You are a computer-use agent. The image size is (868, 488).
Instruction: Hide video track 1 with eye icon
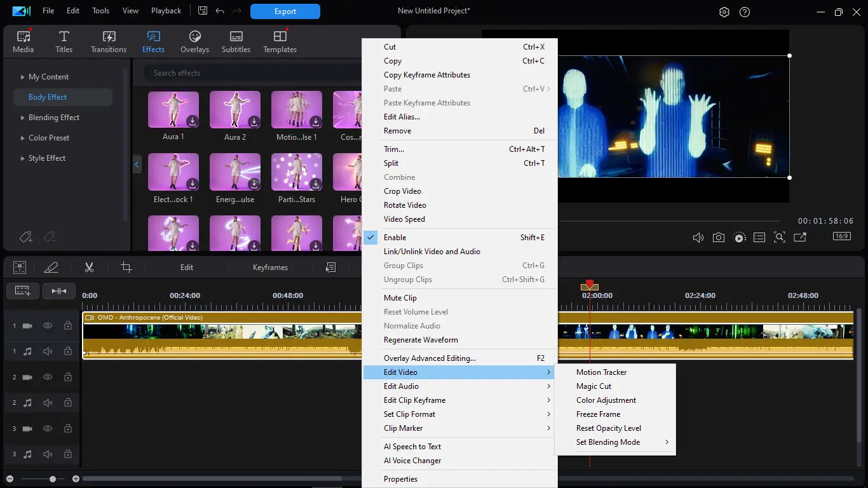point(48,326)
